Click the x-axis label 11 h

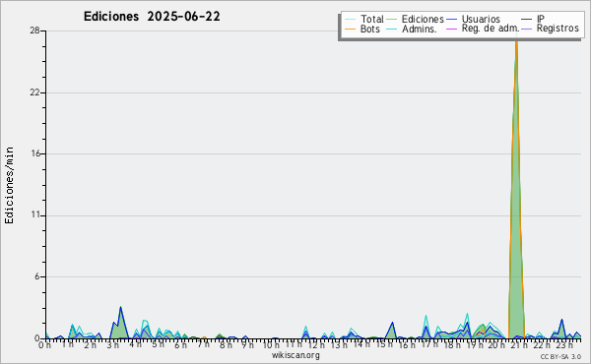click(294, 344)
